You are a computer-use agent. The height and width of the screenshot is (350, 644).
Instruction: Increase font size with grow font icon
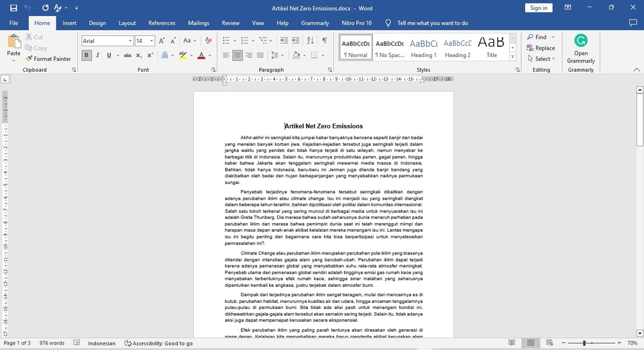coord(162,41)
